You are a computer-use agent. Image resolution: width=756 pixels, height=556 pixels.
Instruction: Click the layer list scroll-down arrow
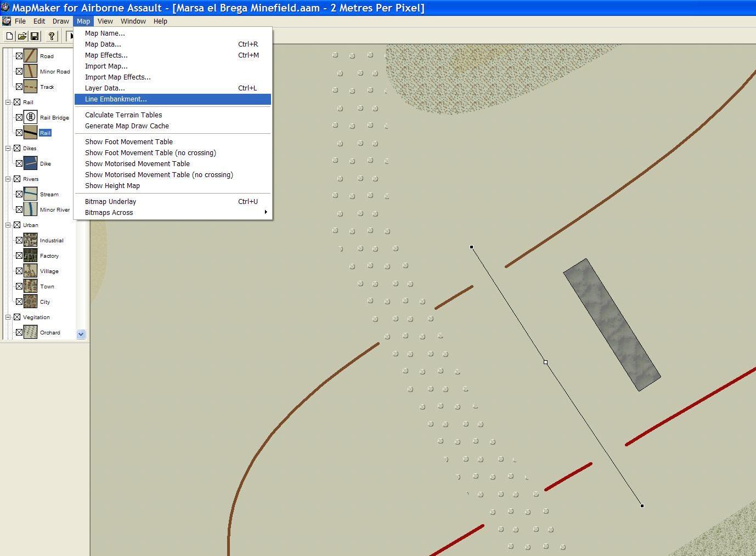81,334
